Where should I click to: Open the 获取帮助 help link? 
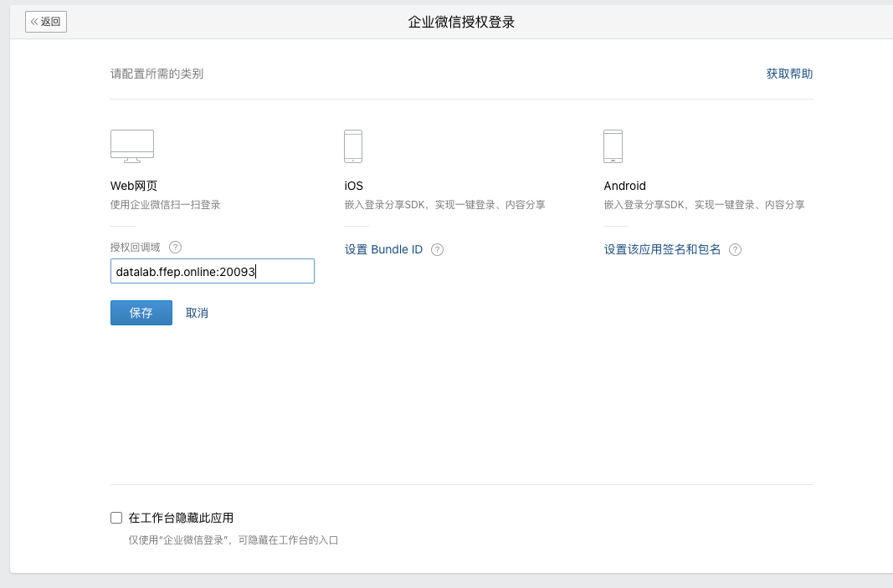coord(789,74)
